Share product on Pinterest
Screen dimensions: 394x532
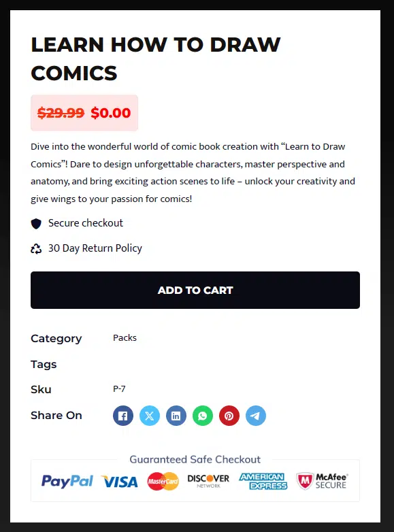229,416
